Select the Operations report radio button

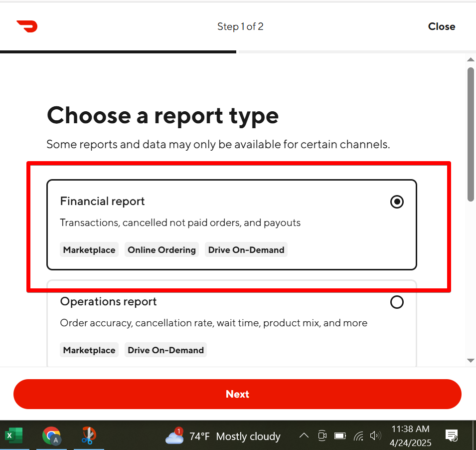tap(396, 302)
